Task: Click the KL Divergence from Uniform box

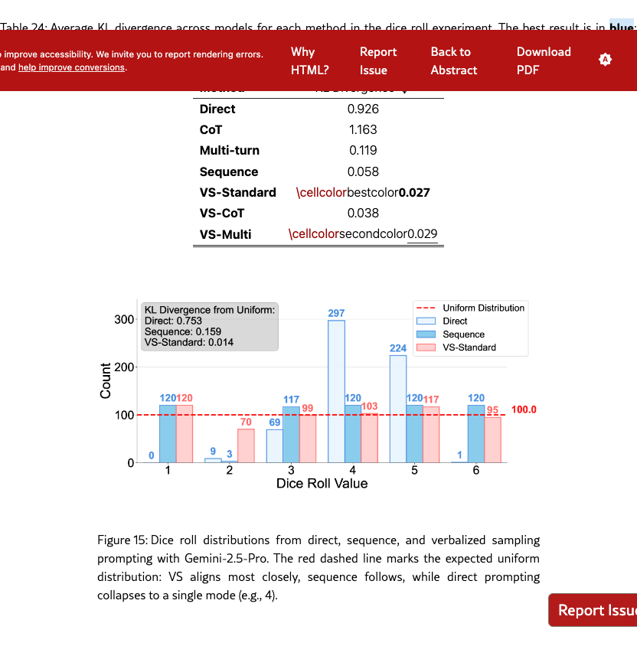Action: [x=210, y=326]
